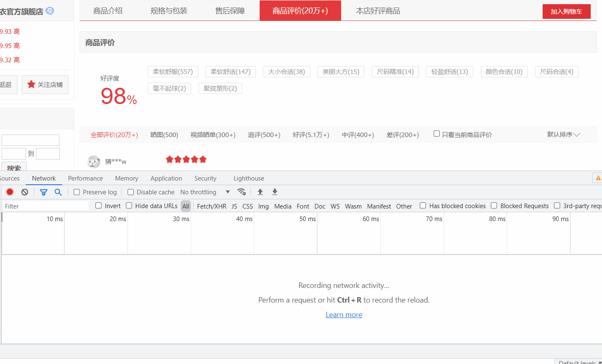
Task: Open the network search magnifier
Action: [x=58, y=192]
